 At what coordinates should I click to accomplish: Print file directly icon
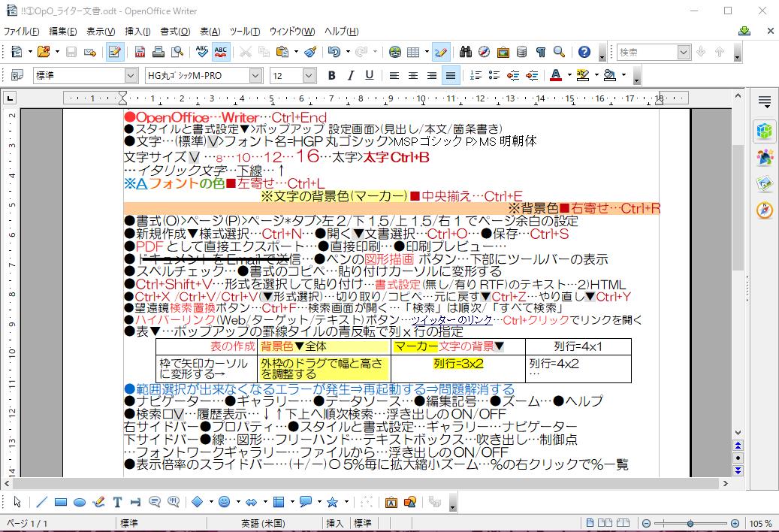(159, 52)
